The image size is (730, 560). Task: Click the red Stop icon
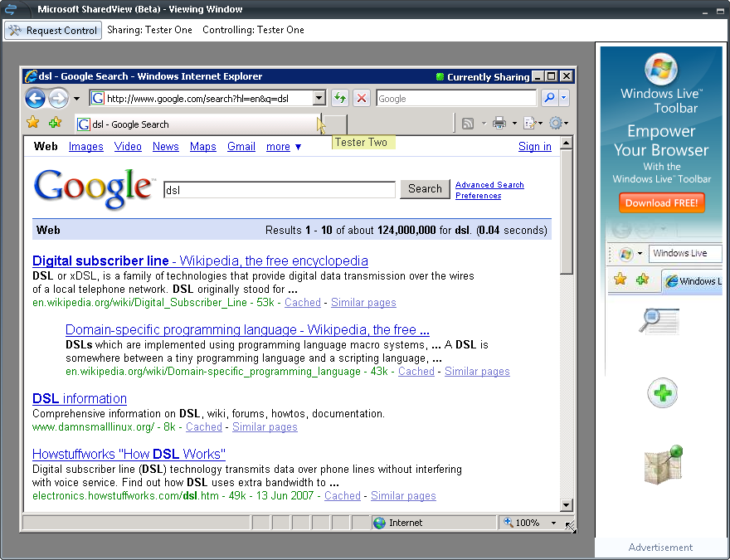coord(362,98)
